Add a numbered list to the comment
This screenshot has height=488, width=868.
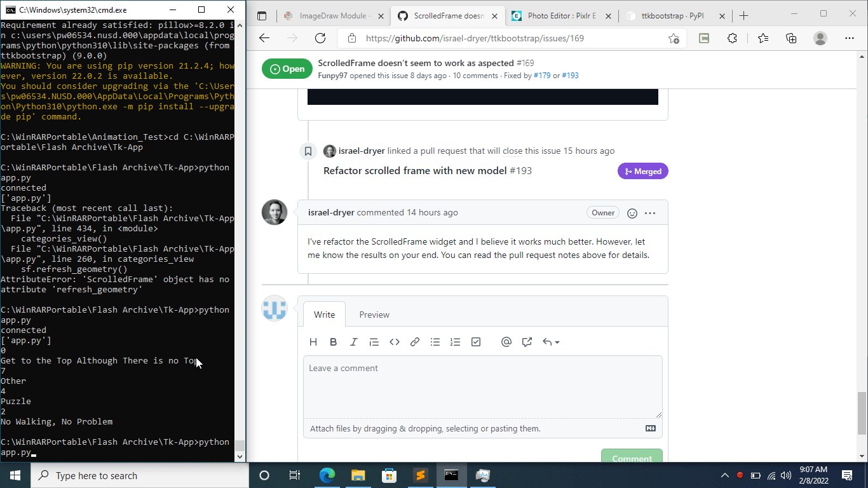coord(456,342)
